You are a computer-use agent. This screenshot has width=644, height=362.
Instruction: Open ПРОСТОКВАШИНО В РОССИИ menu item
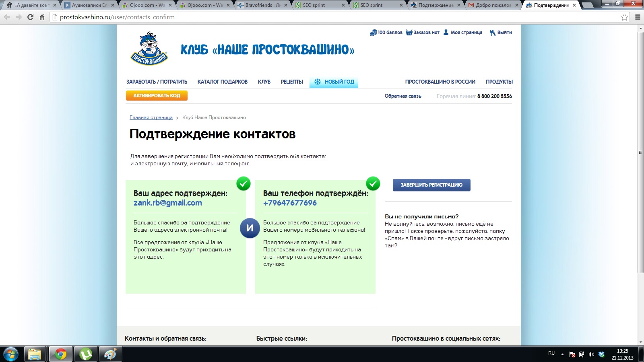440,82
